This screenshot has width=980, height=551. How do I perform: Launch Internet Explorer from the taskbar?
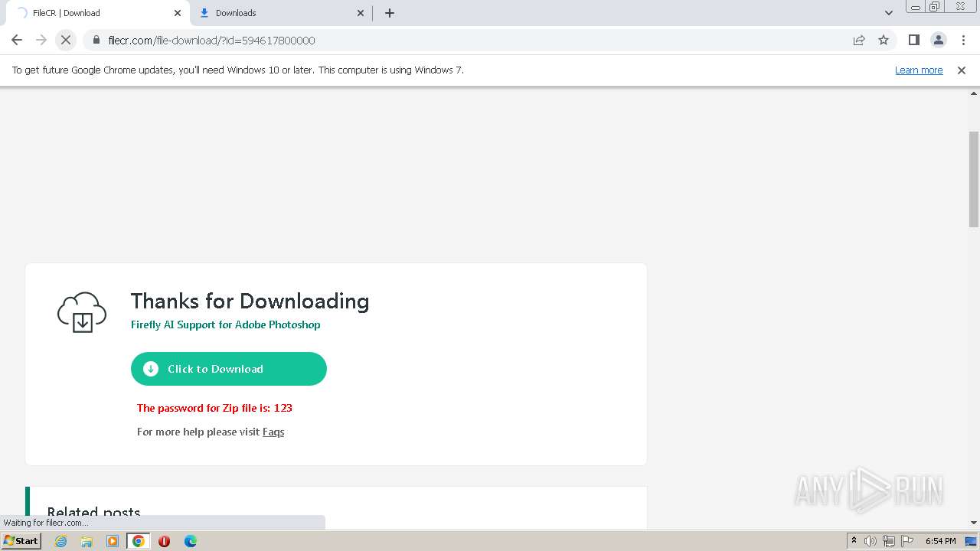click(61, 541)
